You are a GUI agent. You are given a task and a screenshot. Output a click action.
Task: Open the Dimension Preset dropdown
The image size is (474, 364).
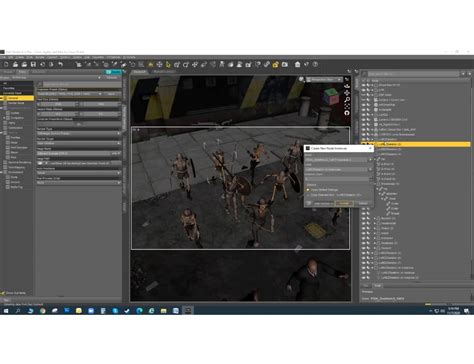pyautogui.click(x=70, y=94)
